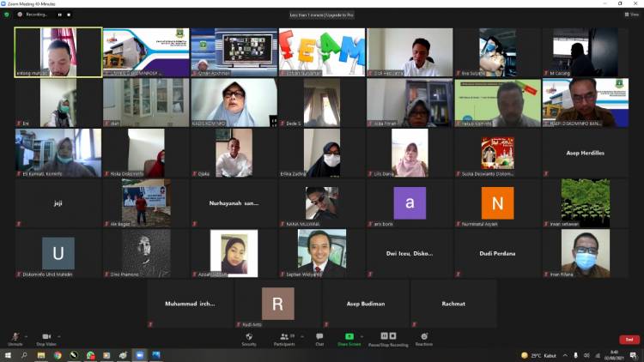Select the Asep Herdilles participant tile

pos(586,153)
